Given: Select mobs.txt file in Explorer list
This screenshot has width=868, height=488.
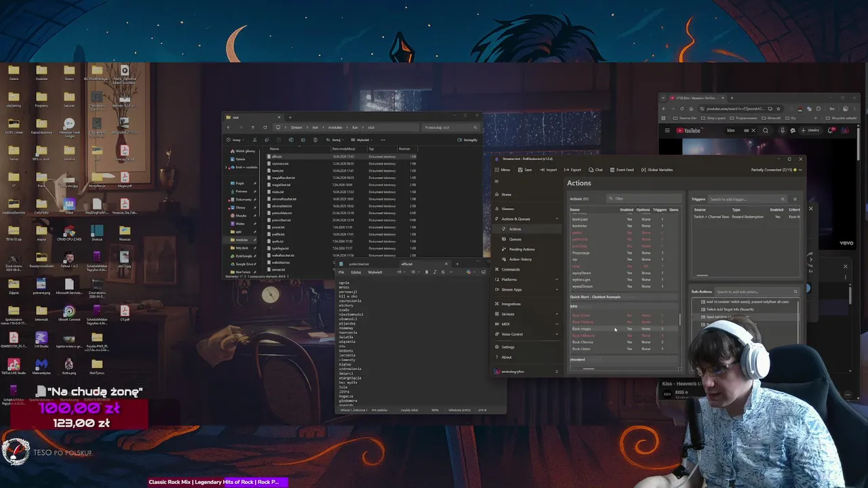Looking at the screenshot, I should tap(342, 192).
